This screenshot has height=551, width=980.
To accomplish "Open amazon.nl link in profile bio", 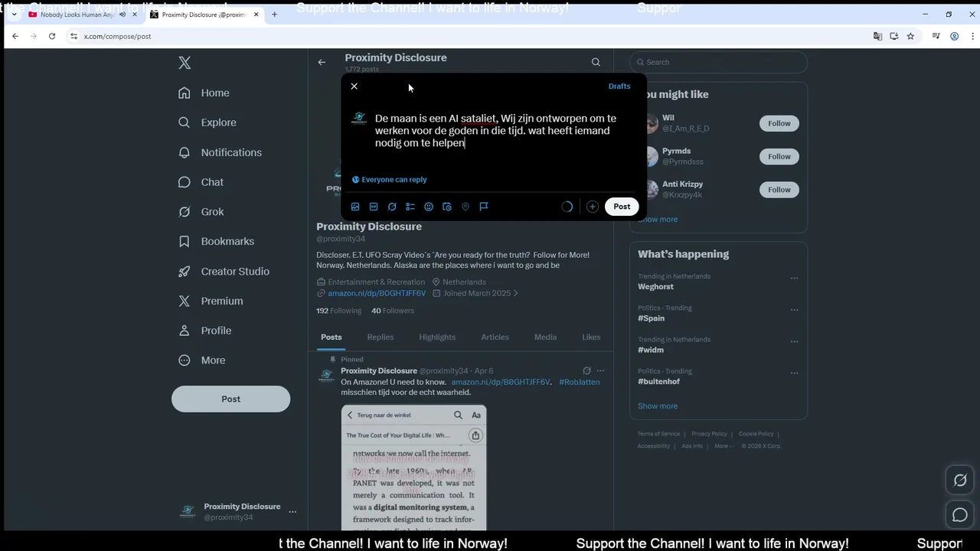I will tap(377, 293).
